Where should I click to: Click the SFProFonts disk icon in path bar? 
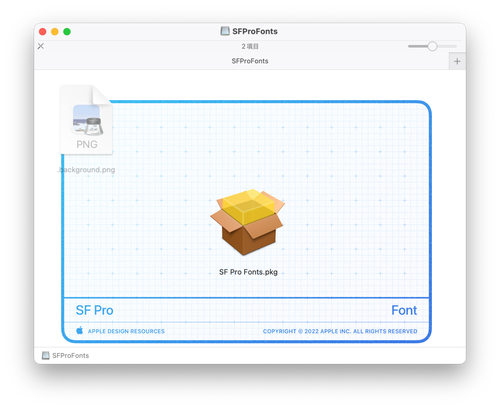(46, 355)
